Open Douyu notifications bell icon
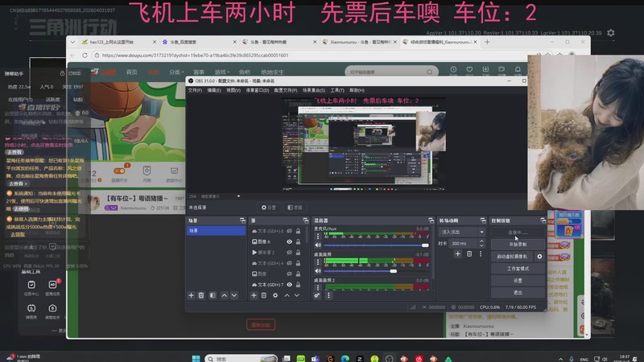Screen dimensions: 644x362 coord(518,69)
